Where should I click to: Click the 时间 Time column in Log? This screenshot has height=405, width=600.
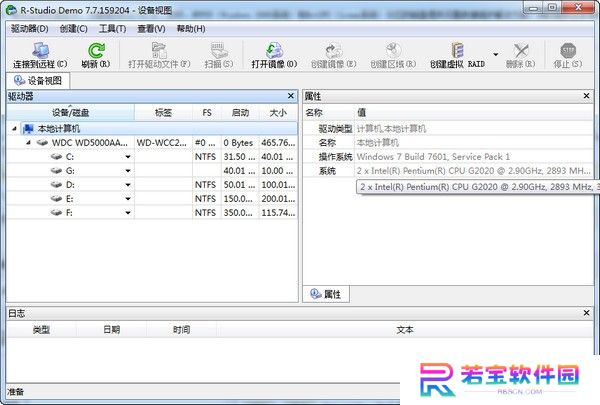(181, 330)
